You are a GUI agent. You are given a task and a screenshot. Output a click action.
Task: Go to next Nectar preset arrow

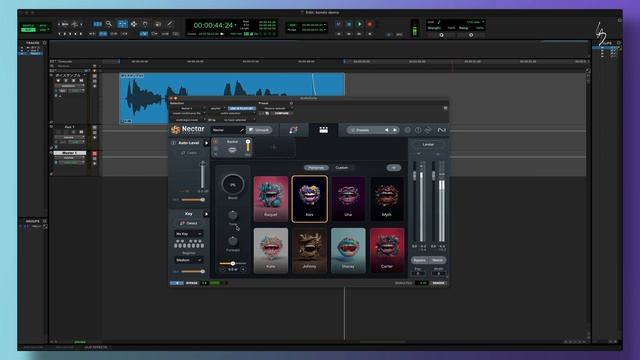coord(395,130)
